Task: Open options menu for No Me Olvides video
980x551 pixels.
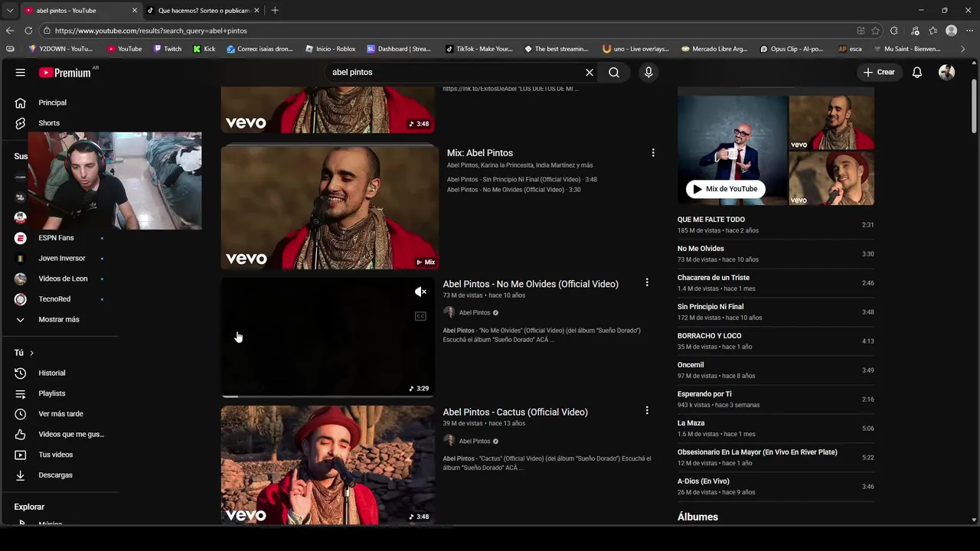Action: (647, 283)
